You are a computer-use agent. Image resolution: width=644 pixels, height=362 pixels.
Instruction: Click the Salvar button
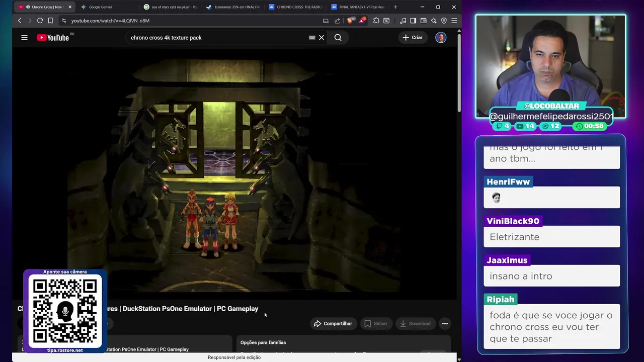point(376,324)
